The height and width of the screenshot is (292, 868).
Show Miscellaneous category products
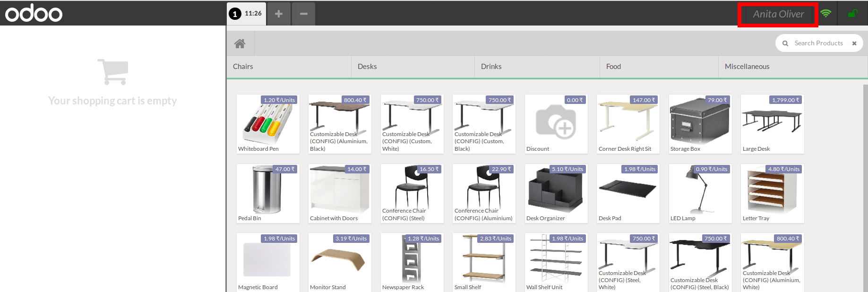point(747,67)
